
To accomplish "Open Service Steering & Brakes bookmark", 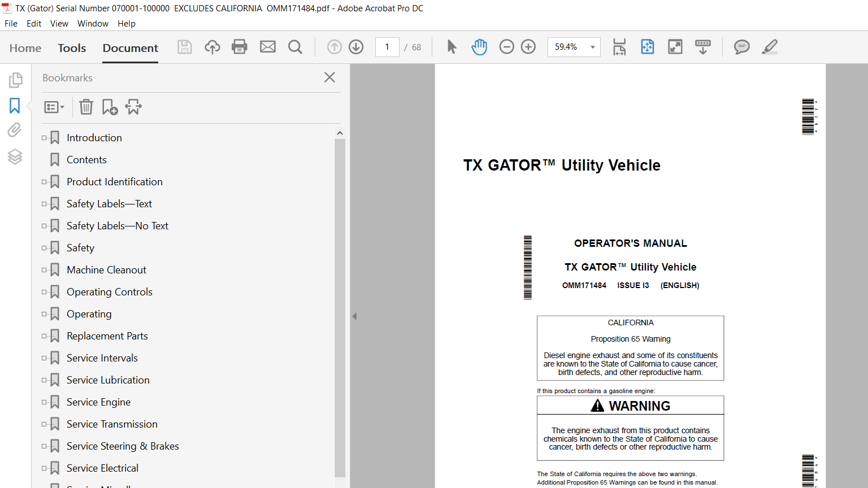I will [123, 446].
